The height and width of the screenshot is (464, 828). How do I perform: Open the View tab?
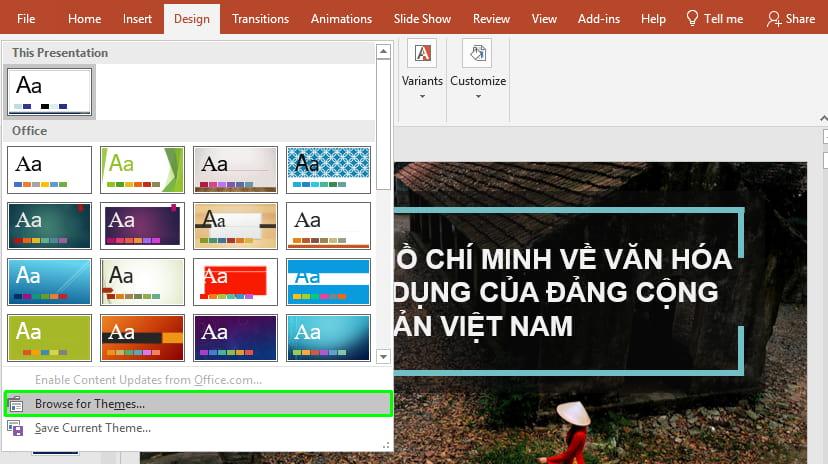point(544,19)
